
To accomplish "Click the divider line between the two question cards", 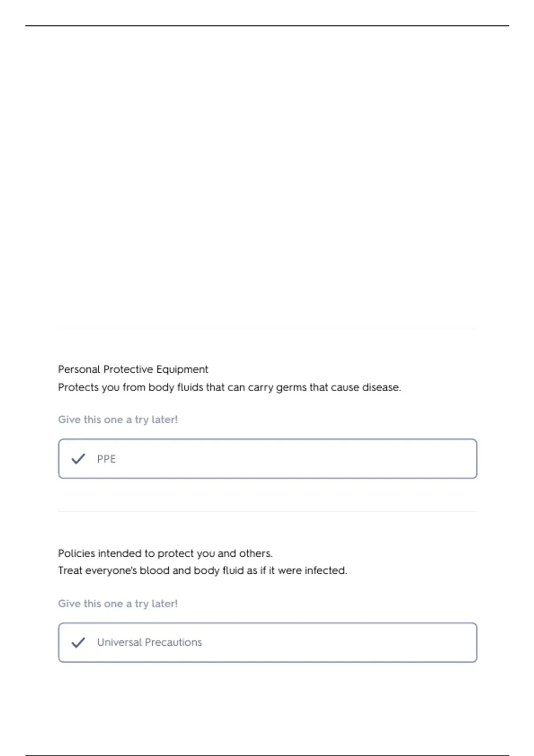I will 267,511.
